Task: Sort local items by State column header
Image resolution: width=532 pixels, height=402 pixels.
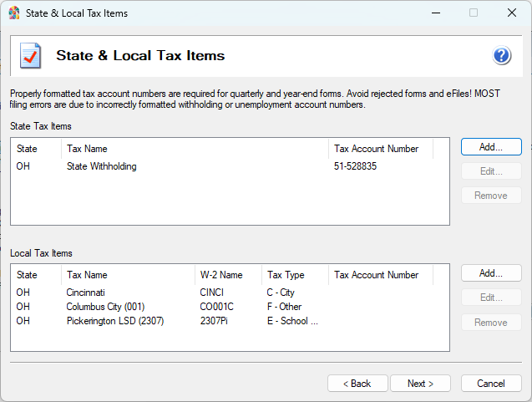Action: [x=35, y=275]
